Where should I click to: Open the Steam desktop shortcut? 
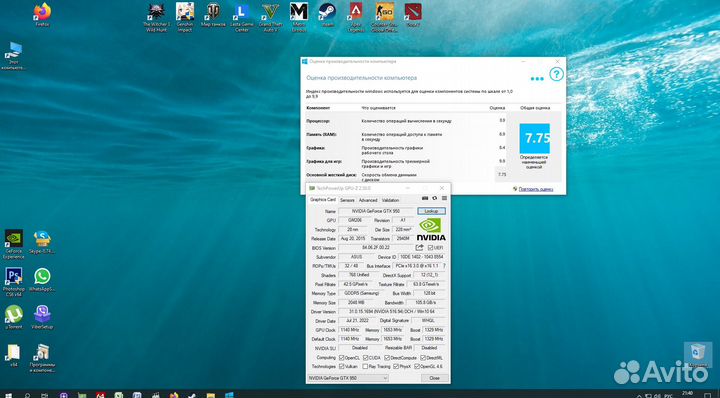click(327, 15)
